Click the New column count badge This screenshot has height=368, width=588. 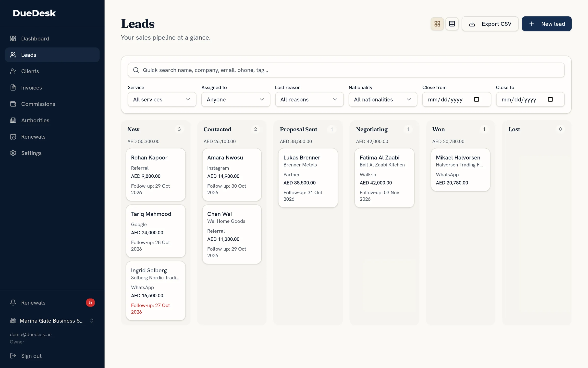click(179, 129)
